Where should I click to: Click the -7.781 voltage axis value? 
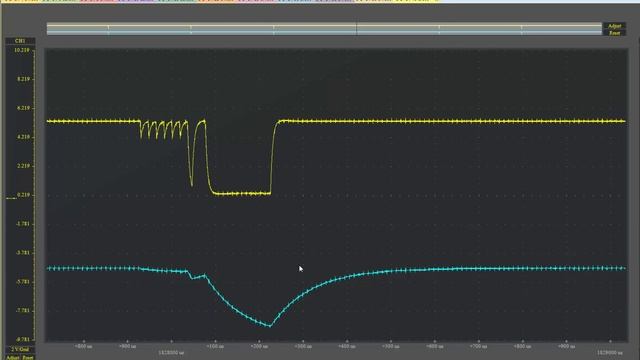23,311
